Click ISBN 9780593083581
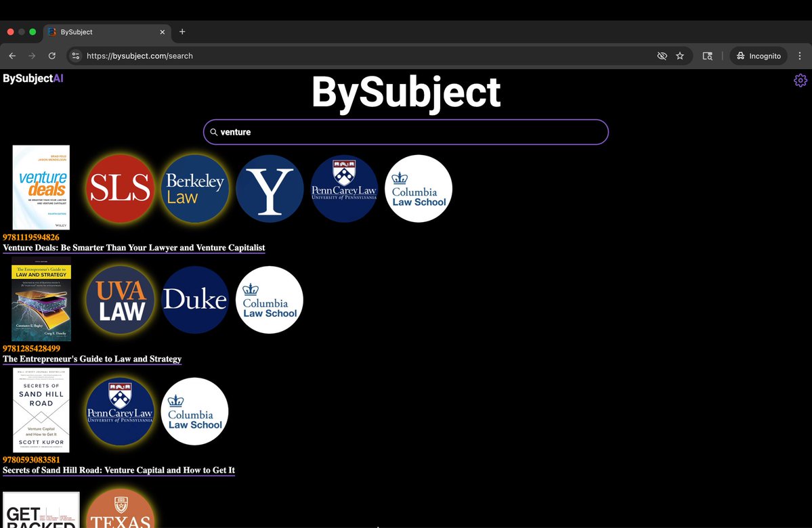The image size is (812, 528). click(x=31, y=460)
